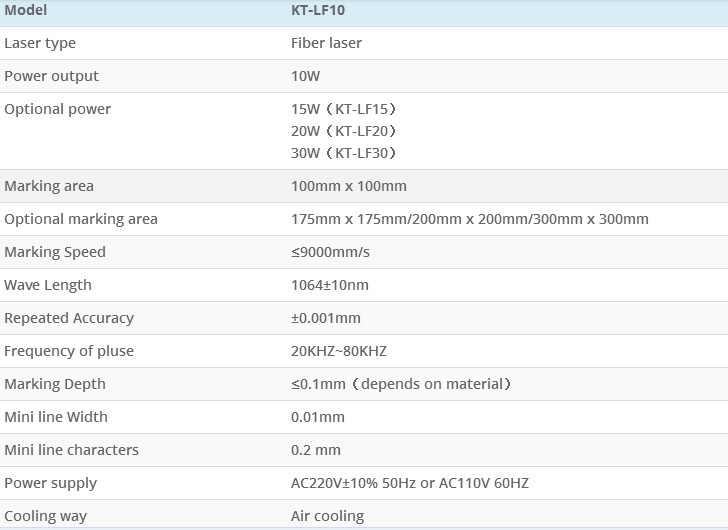The width and height of the screenshot is (728, 530).
Task: Select the Fiber laser value
Action: [326, 43]
